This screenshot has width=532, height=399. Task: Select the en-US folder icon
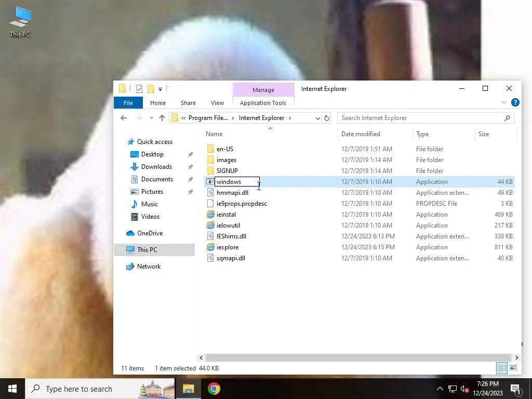coord(210,149)
